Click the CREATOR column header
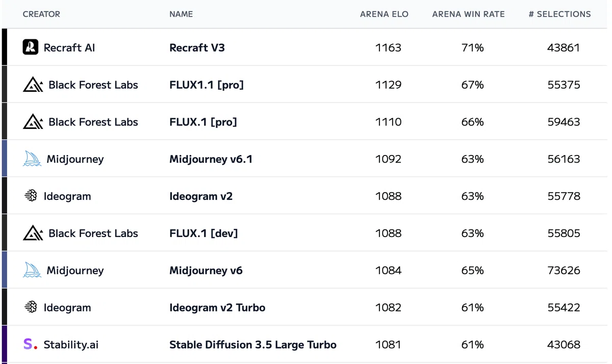This screenshot has height=364, width=612. 41,14
